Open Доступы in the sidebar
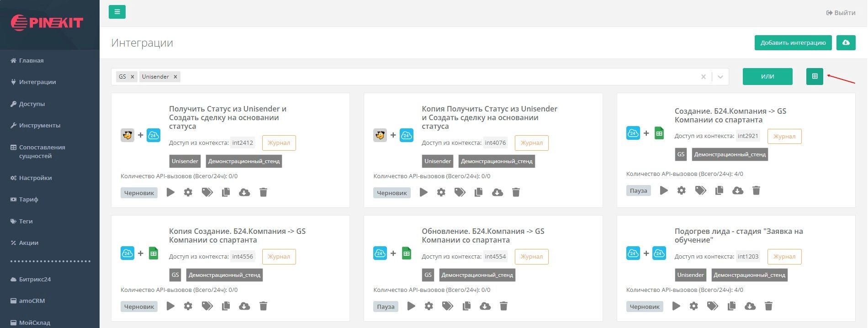 32,104
